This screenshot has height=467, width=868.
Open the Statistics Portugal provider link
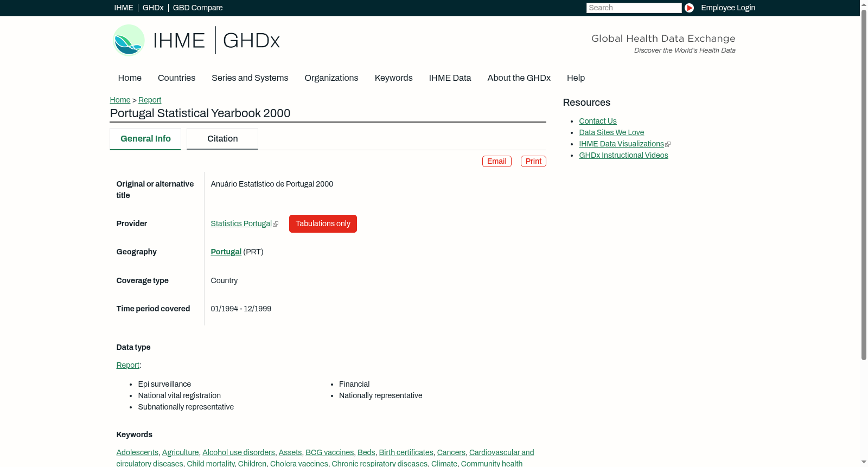(241, 223)
